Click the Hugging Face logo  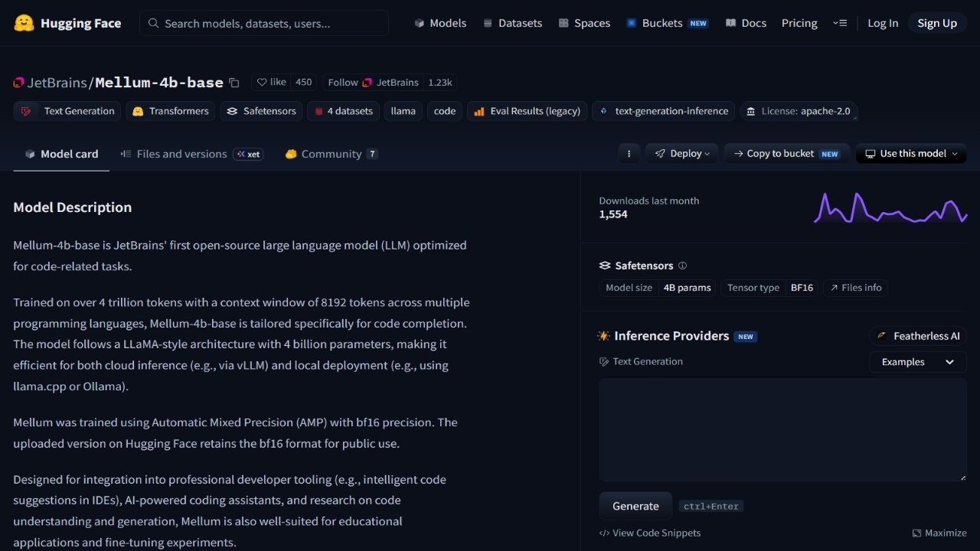pyautogui.click(x=67, y=23)
